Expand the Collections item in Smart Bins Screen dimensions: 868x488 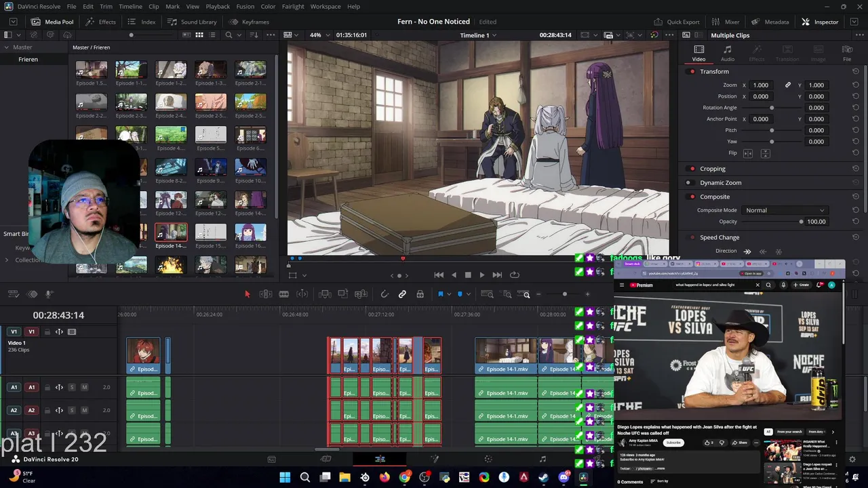point(7,260)
